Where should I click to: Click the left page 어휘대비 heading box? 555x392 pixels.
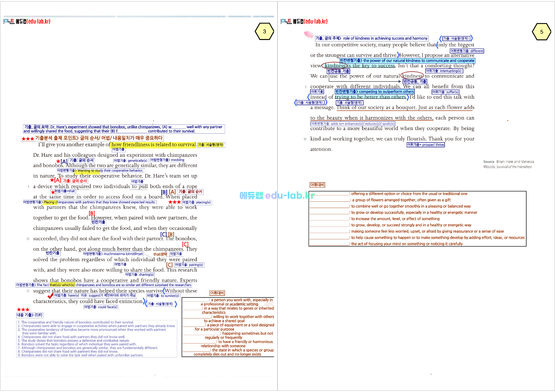pyautogui.click(x=217, y=293)
